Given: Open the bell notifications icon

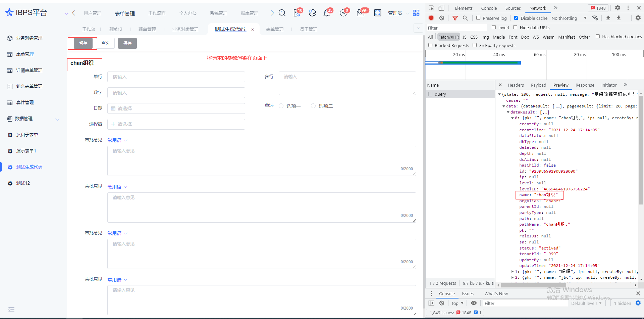Looking at the screenshot, I should pos(327,13).
